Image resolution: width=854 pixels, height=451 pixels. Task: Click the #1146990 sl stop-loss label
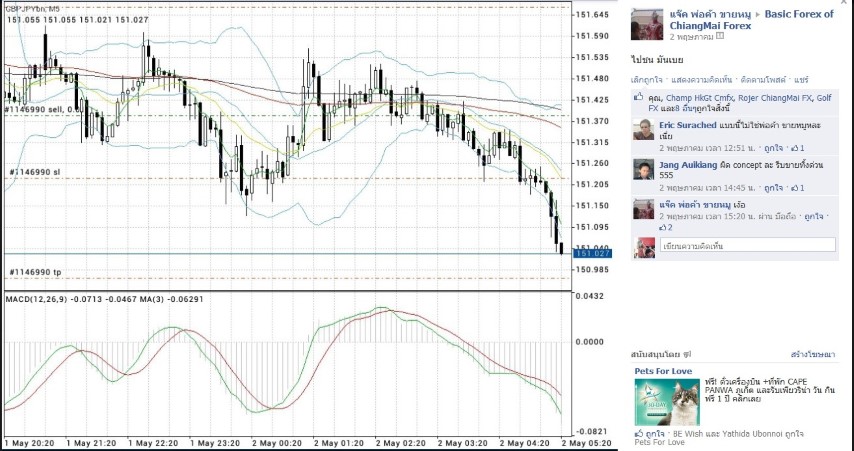[x=35, y=172]
